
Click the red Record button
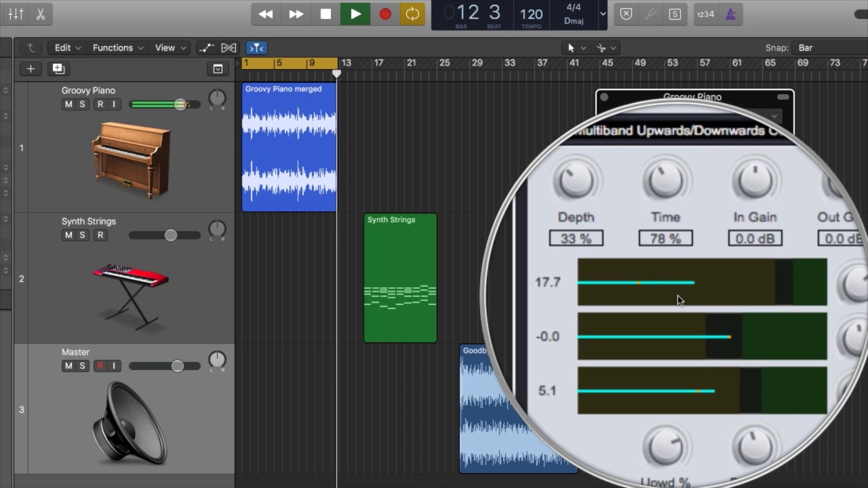[x=385, y=14]
